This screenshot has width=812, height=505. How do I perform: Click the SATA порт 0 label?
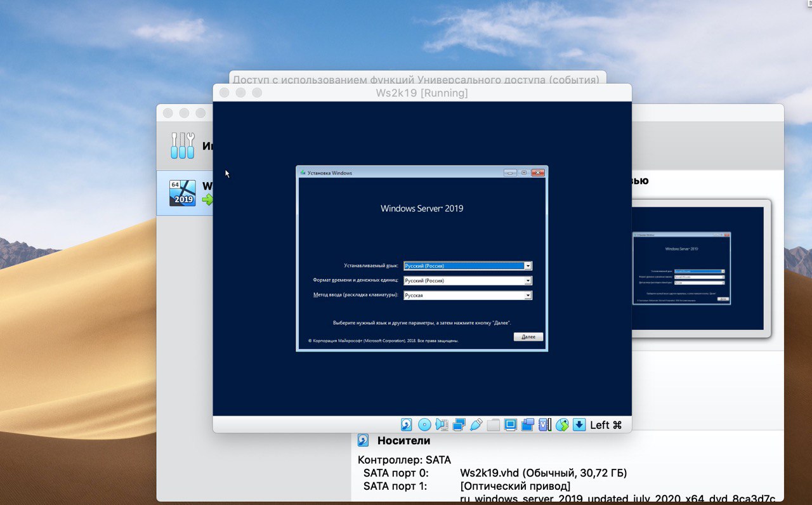(x=396, y=473)
